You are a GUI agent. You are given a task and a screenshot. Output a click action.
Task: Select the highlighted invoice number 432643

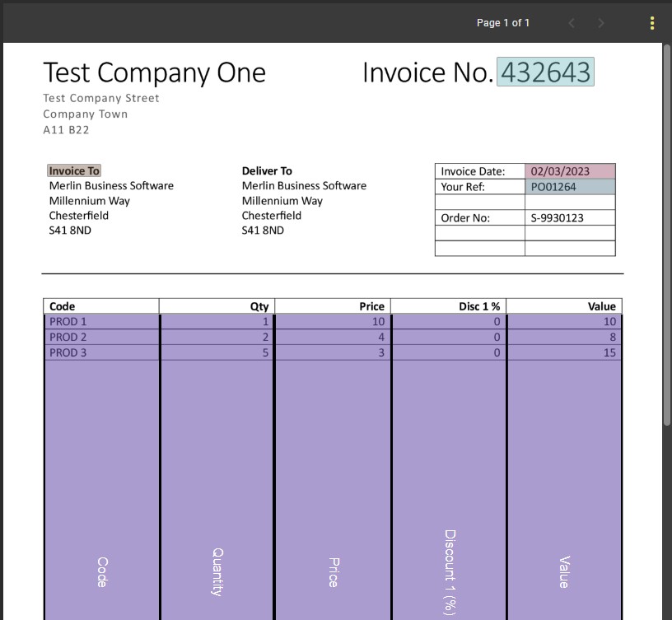pyautogui.click(x=545, y=72)
